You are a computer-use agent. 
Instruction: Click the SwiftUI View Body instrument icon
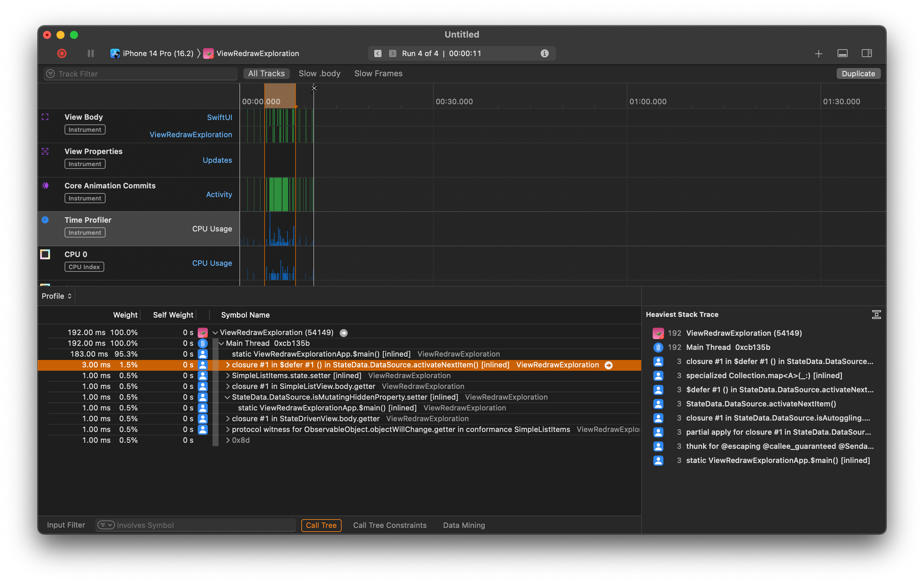(x=45, y=117)
